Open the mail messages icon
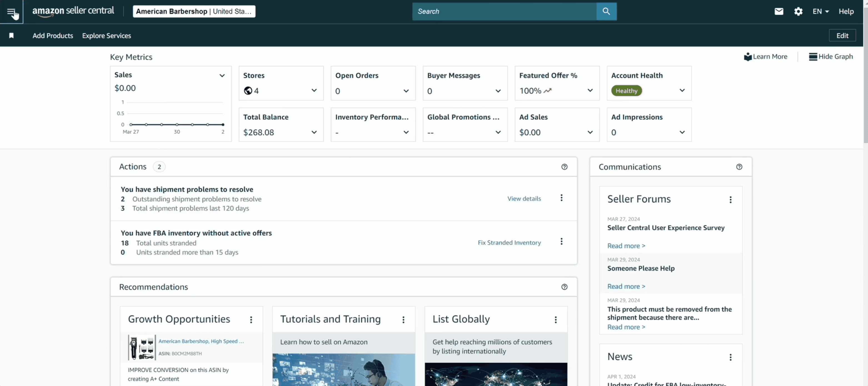This screenshot has height=386, width=868. pyautogui.click(x=779, y=11)
